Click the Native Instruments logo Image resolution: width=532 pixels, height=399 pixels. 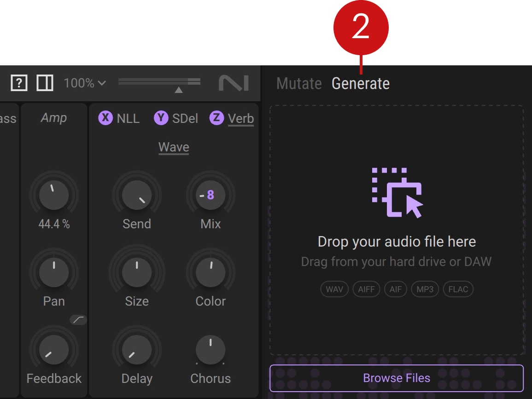click(x=234, y=83)
